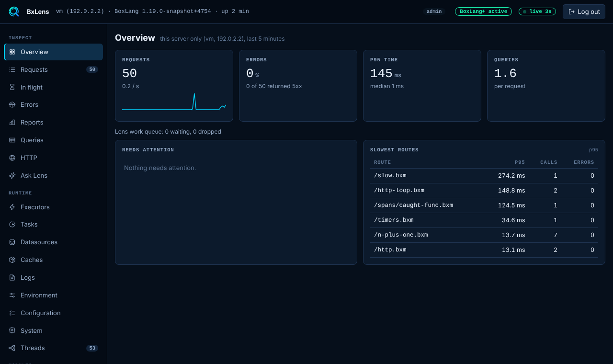The height and width of the screenshot is (364, 613).
Task: Open the Requests page in sidebar
Action: point(53,69)
